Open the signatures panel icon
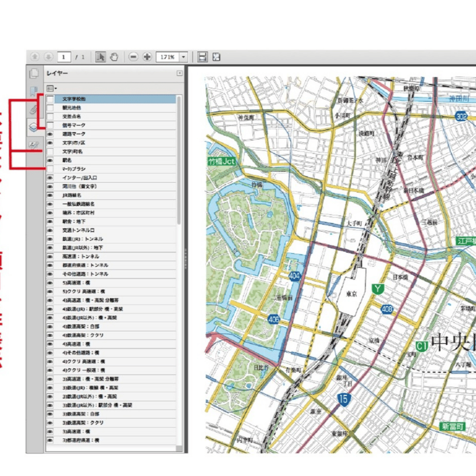The width and height of the screenshot is (476, 476). coord(34,145)
